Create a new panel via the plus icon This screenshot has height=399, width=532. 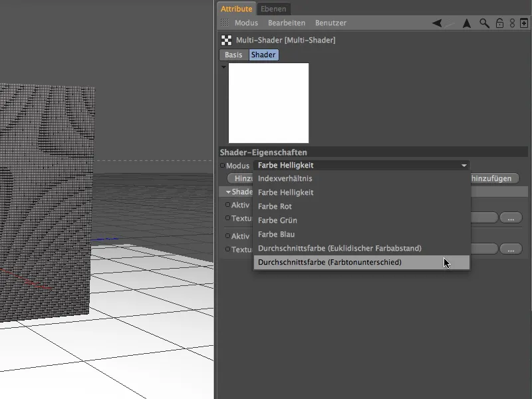pyautogui.click(x=523, y=23)
